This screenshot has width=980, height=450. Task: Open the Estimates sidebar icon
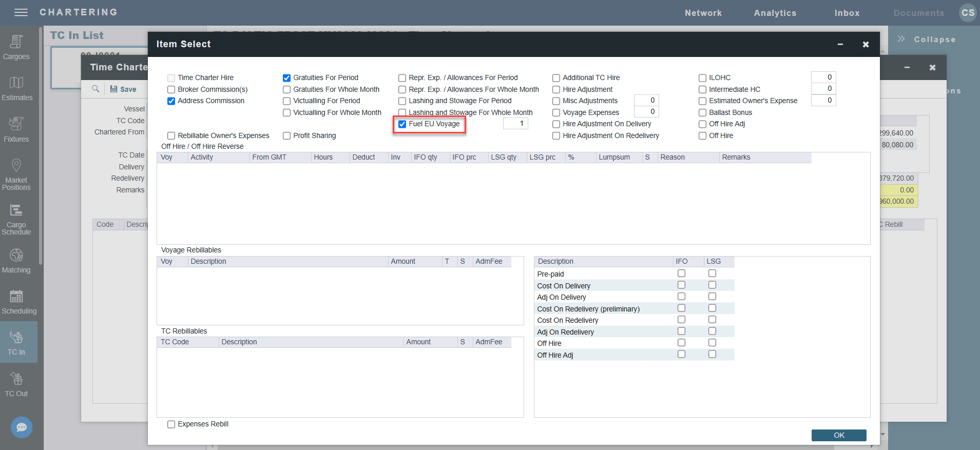tap(16, 88)
